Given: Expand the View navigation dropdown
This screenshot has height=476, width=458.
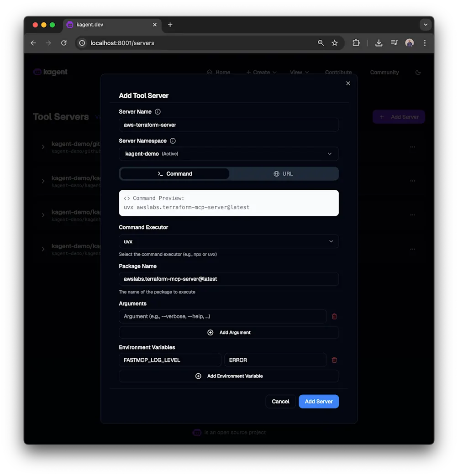Looking at the screenshot, I should pyautogui.click(x=299, y=72).
